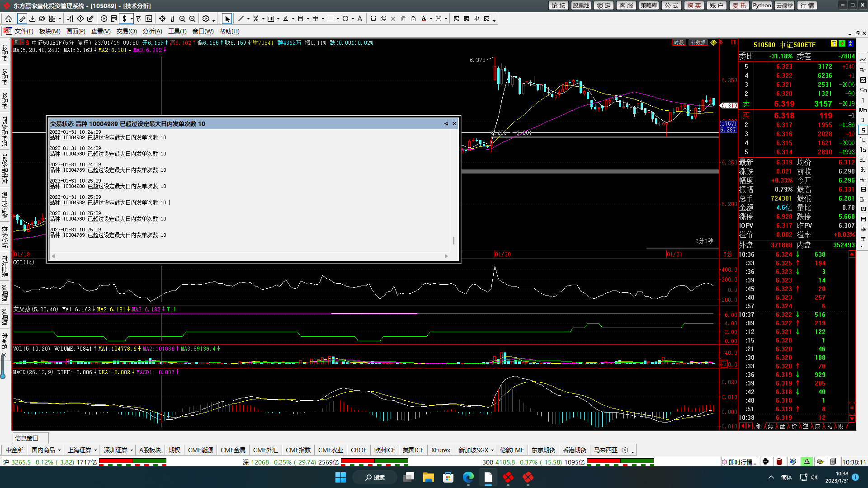Viewport: 868px width, 488px height.
Task: Select the 月 monthly period in sidebar
Action: (x=863, y=220)
